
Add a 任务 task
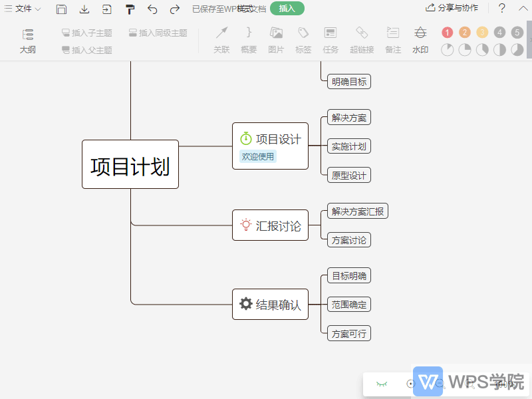[x=331, y=41]
